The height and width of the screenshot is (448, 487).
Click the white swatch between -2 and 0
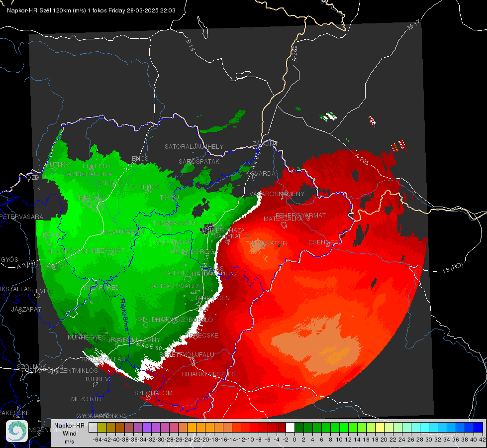tap(290, 427)
